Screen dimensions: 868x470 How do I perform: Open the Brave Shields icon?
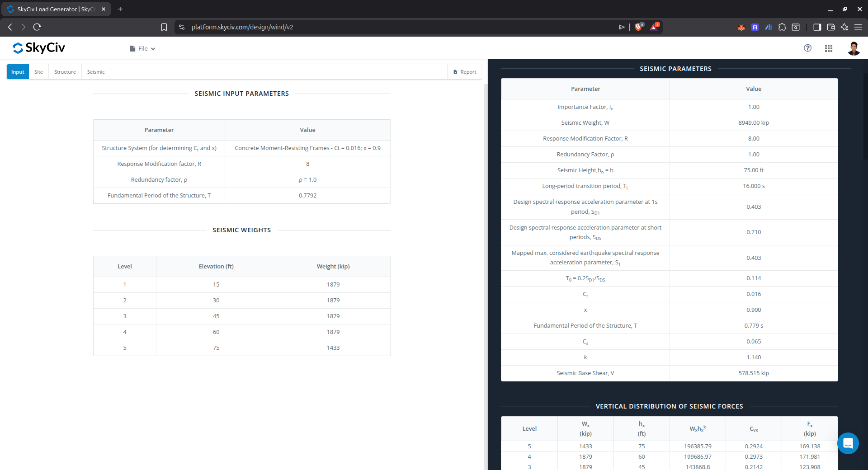pyautogui.click(x=638, y=27)
